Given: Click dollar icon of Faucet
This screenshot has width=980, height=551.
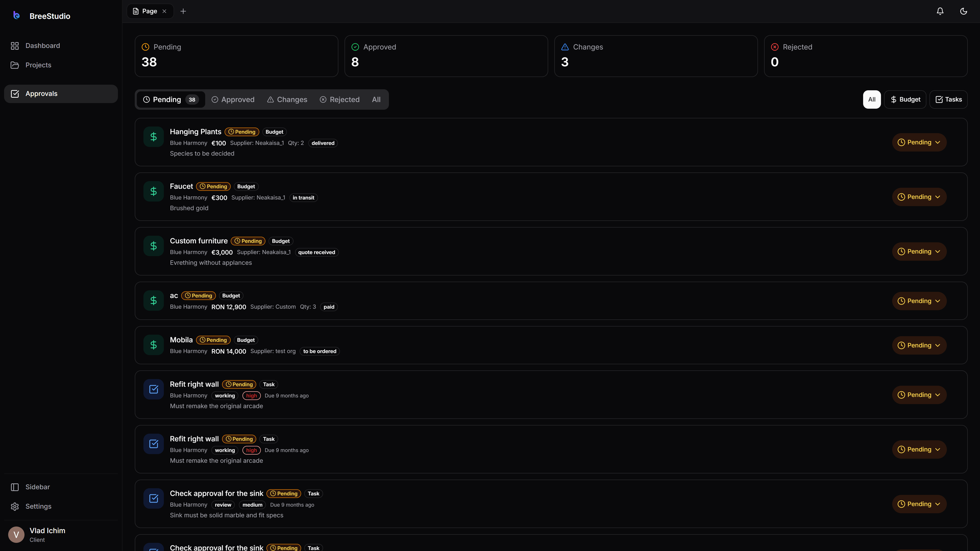Looking at the screenshot, I should coord(154,191).
